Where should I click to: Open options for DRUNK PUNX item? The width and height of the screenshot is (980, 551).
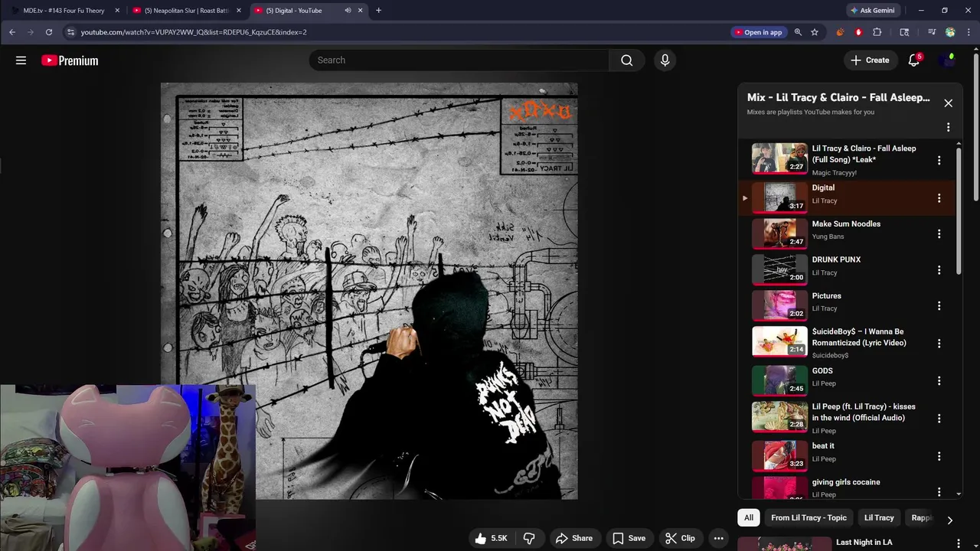[939, 270]
